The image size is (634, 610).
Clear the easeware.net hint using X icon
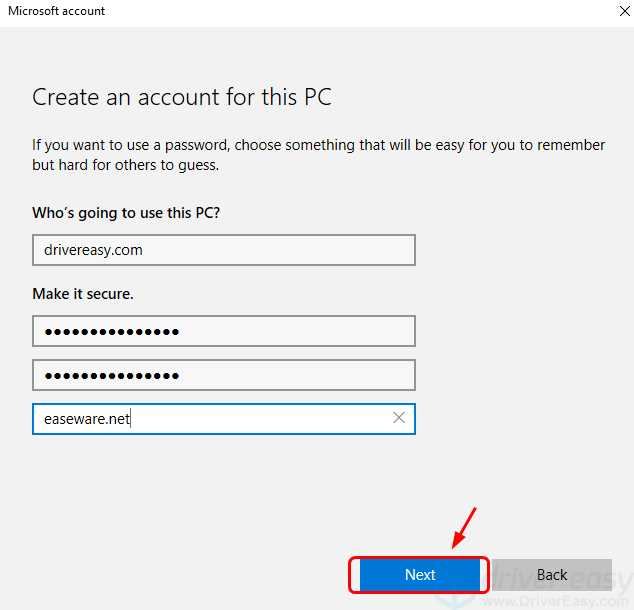coord(399,419)
